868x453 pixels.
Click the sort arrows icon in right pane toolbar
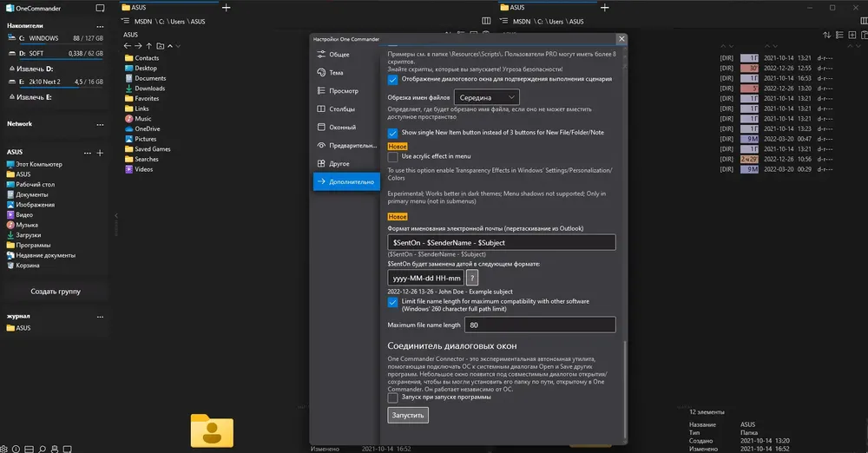point(826,35)
